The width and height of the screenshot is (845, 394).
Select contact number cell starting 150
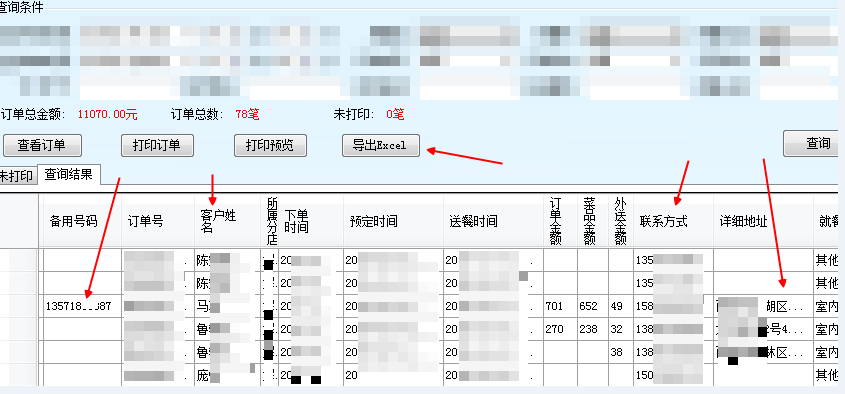674,375
